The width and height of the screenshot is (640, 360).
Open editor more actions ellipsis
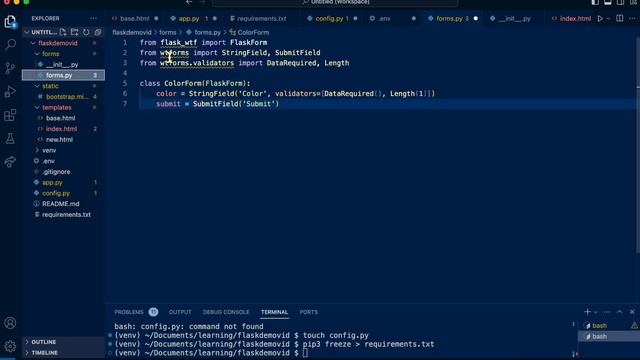[632, 18]
